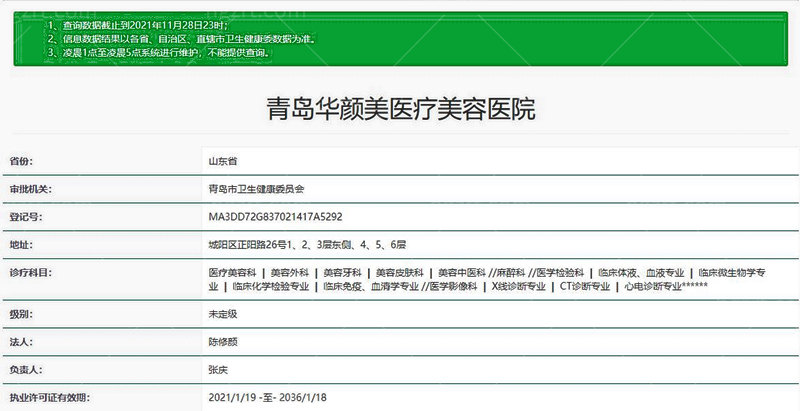Click 心电诊断专业 in the departments list
Screen dimensions: 800x411
click(653, 286)
